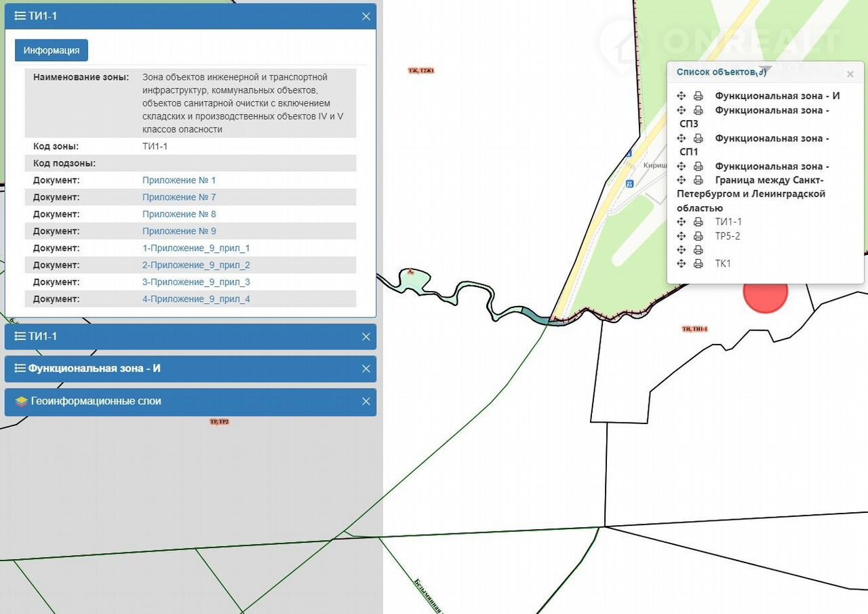The image size is (868, 614).
Task: Click print icon for Функциональная зона - СП1
Action: [x=698, y=138]
